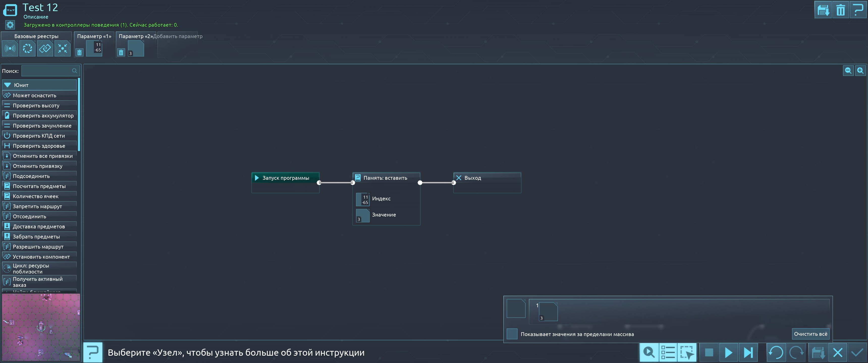Click the signal base register icon
This screenshot has height=363, width=868.
pyautogui.click(x=10, y=48)
